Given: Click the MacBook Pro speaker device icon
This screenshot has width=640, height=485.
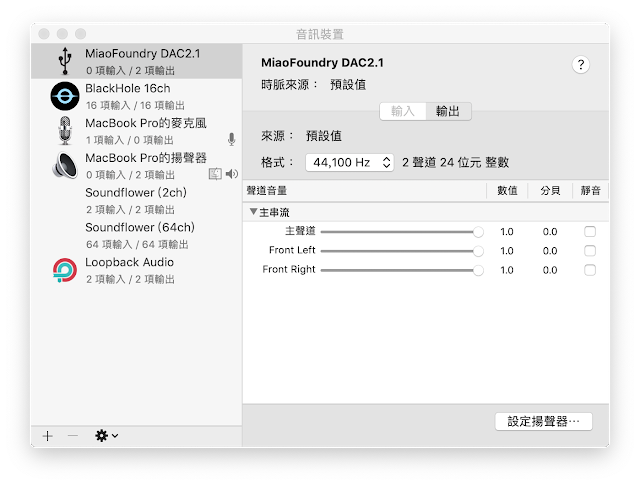Looking at the screenshot, I should 65,165.
